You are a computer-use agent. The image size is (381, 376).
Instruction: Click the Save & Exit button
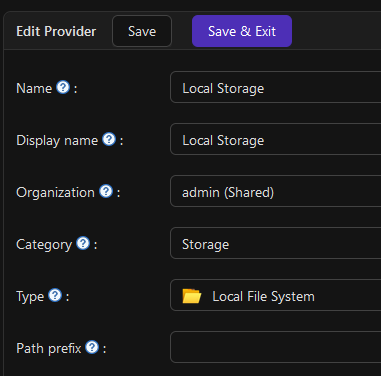[242, 31]
